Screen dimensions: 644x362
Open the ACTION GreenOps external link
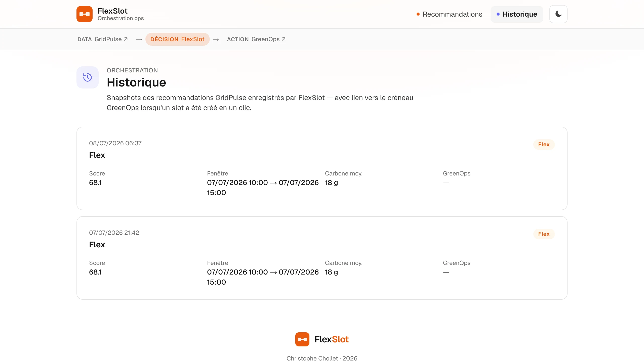[x=256, y=39]
